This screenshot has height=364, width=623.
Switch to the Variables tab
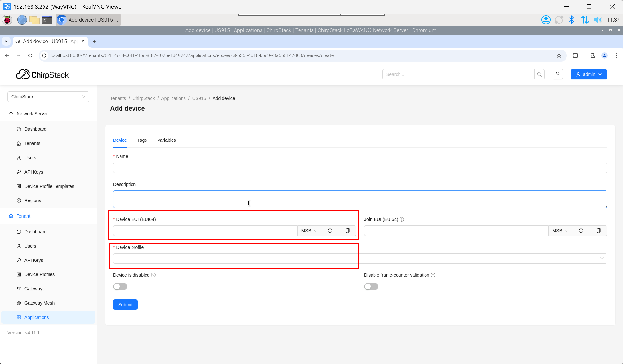coord(166,140)
